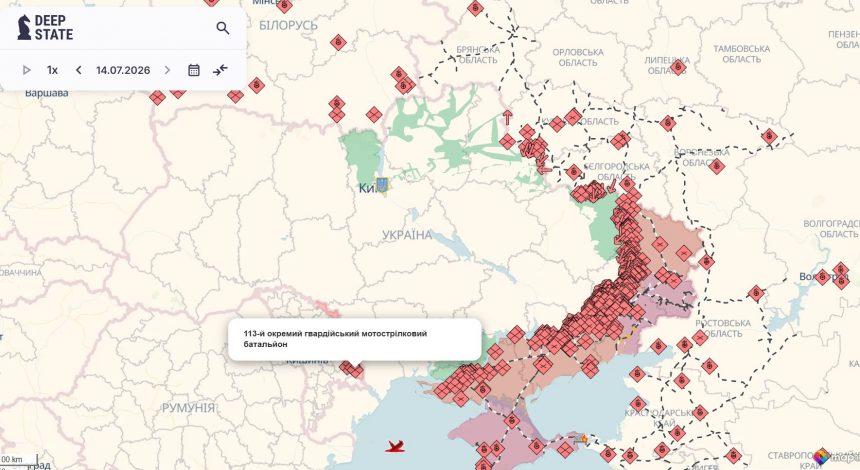Collapse panel using inward arrows icon
Image resolution: width=860 pixels, height=470 pixels.
click(220, 70)
